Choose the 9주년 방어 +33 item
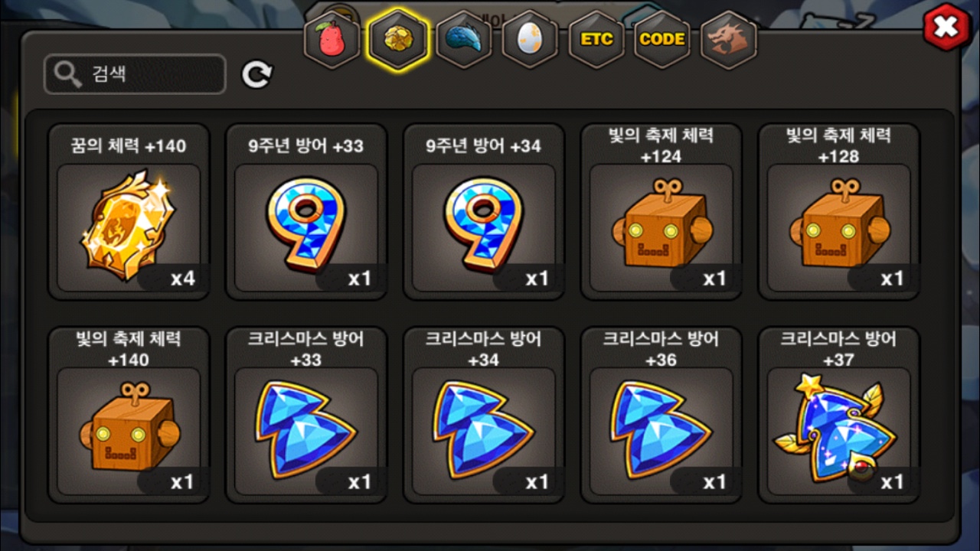The height and width of the screenshot is (551, 980). [x=306, y=211]
